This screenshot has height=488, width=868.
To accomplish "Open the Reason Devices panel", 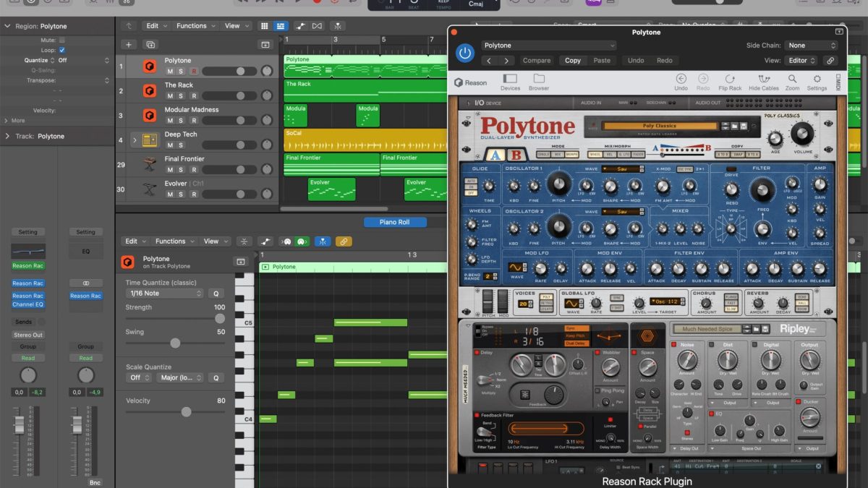I will [510, 82].
